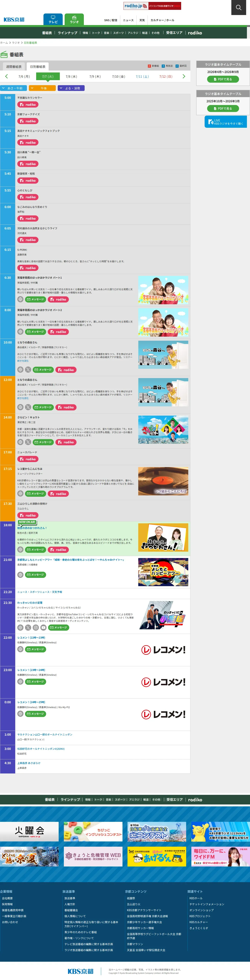The image size is (250, 980).
Task: Open the website globe icon for 12:00 となりの森谷さん
Action: click(21, 407)
